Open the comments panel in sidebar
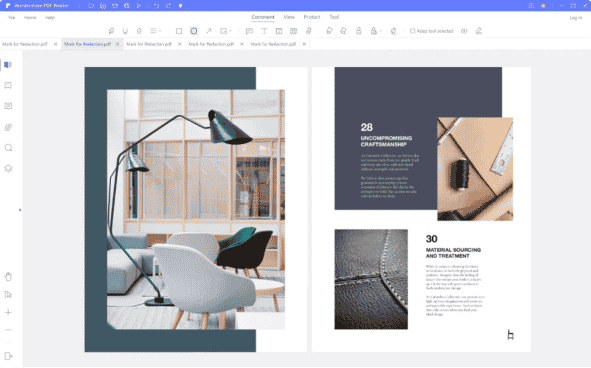 [x=8, y=106]
